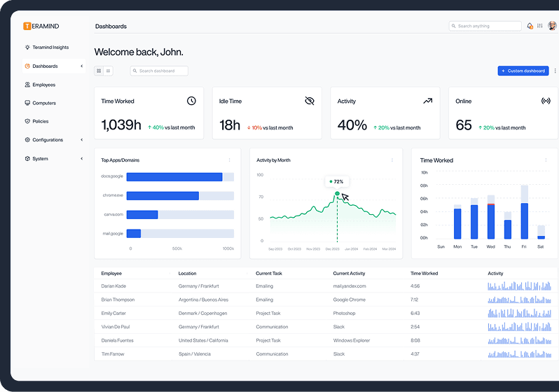This screenshot has height=392, width=559.
Task: Sort by table Time Worked column header
Action: pos(425,273)
